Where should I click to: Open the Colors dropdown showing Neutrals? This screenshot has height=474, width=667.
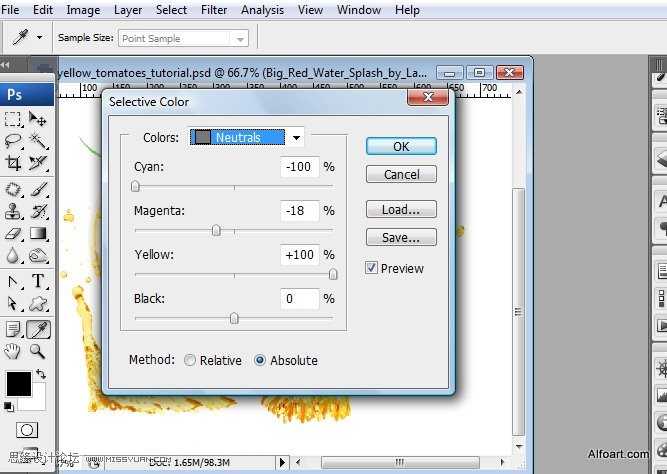(246, 137)
